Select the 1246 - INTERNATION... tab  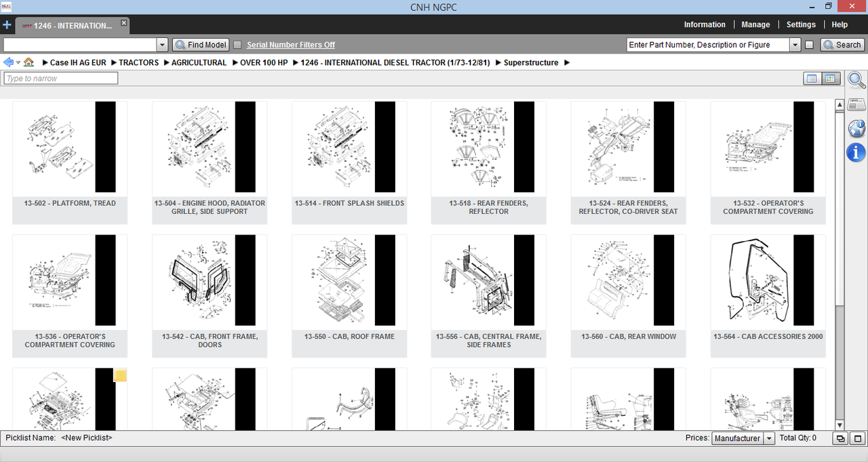point(72,26)
